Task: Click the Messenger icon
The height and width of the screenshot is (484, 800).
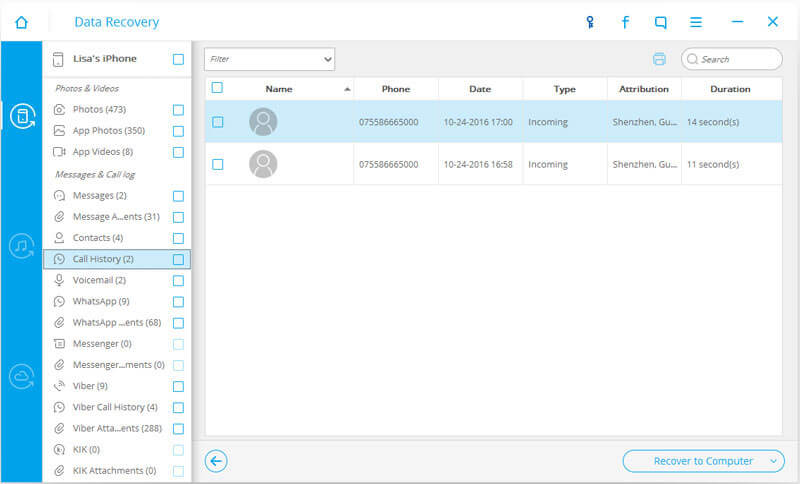Action: [59, 344]
